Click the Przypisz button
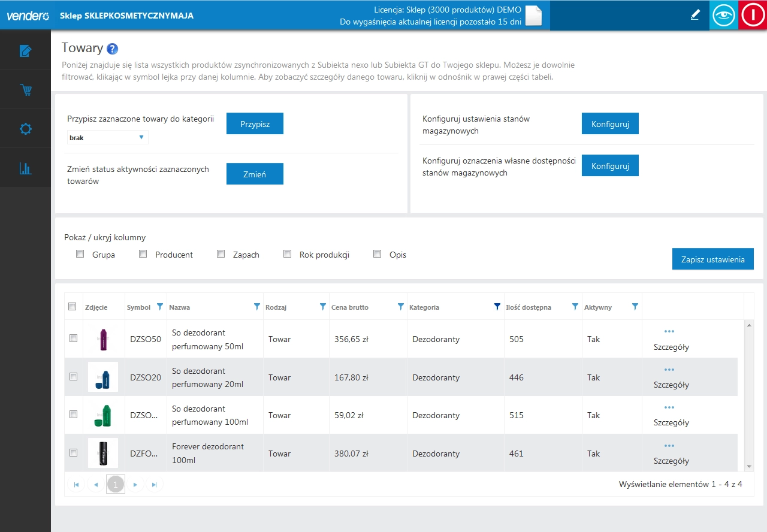 (255, 124)
